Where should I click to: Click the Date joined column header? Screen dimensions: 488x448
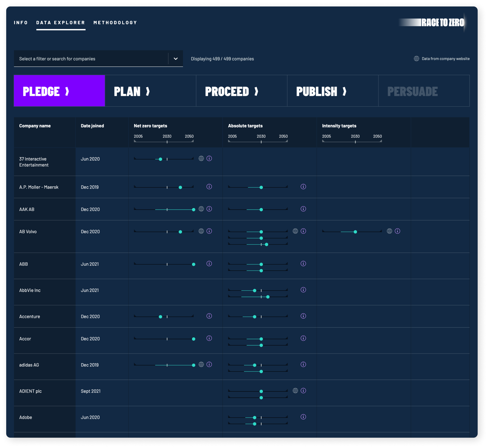click(x=92, y=126)
